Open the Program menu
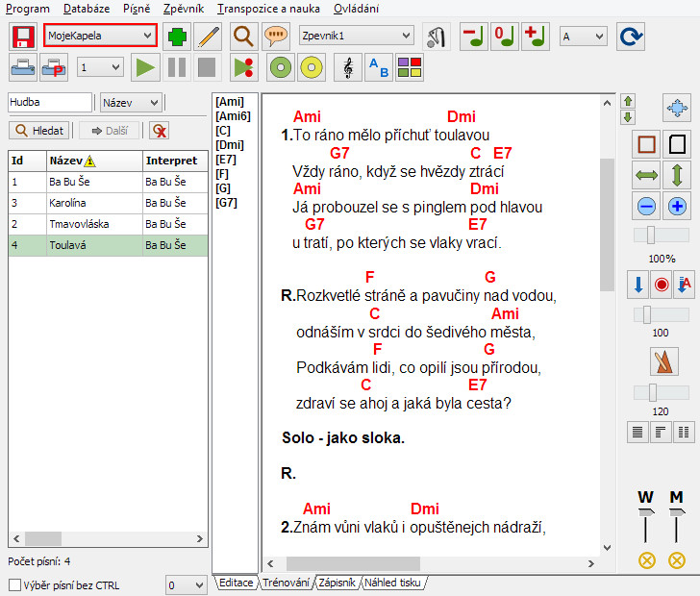Screen dimensions: 700x596 click(28, 9)
